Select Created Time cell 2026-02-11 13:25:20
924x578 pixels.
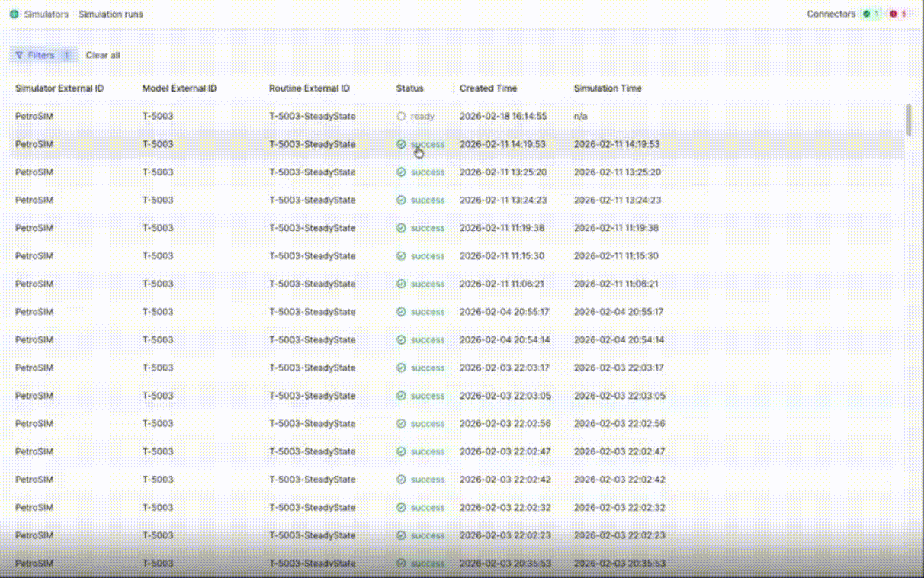pos(503,172)
